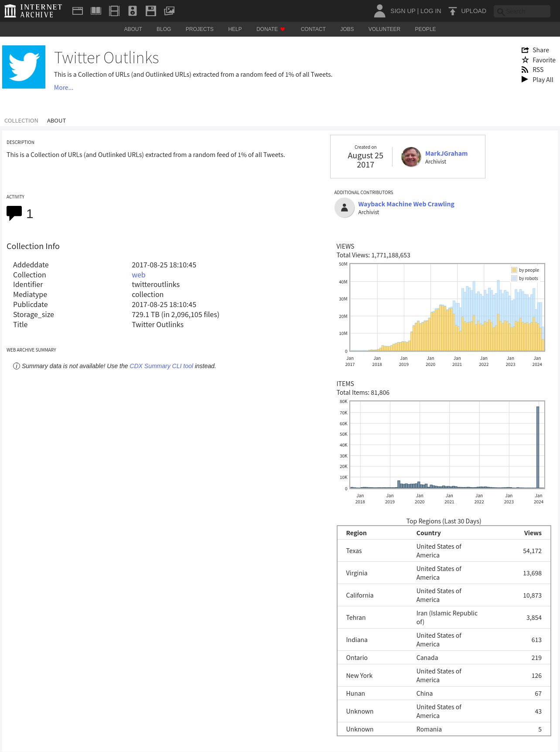
Task: Click the Texas region row
Action: [x=444, y=551]
